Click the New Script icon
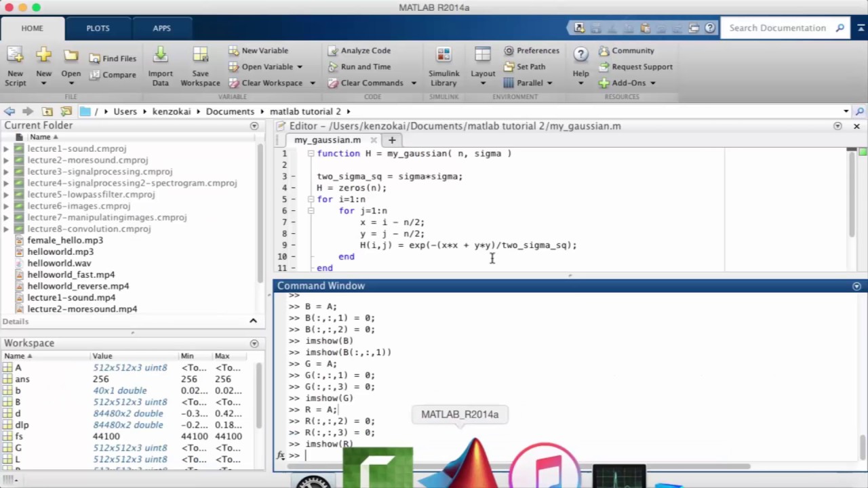868x488 pixels. click(15, 56)
